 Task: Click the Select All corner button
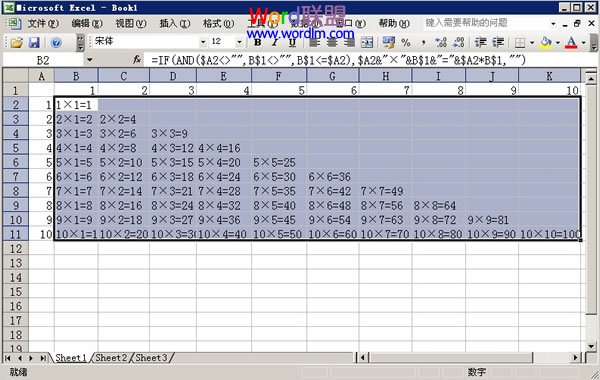16,76
